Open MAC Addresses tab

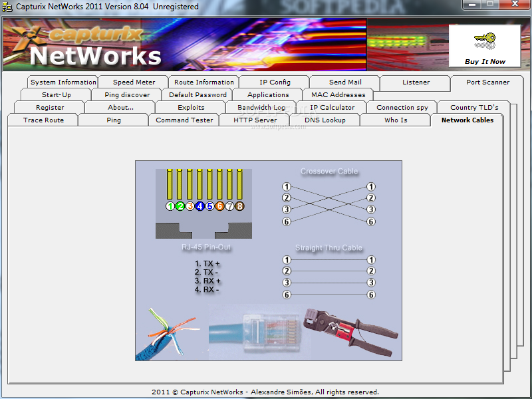tap(338, 94)
